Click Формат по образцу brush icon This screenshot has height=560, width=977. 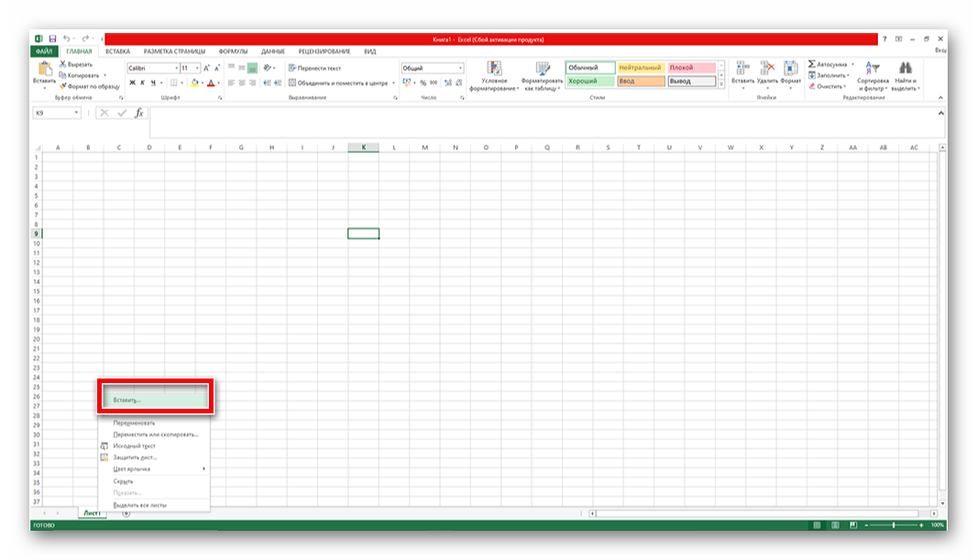point(62,86)
